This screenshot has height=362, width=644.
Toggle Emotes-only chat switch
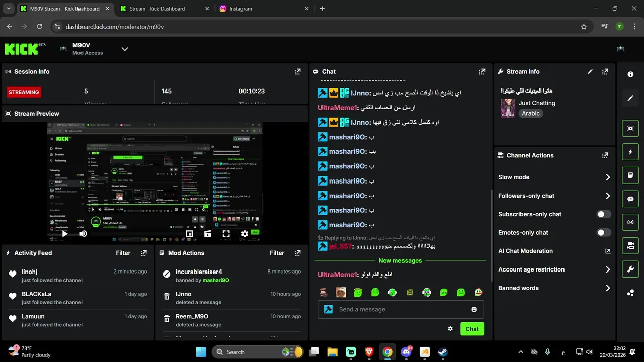point(604,233)
